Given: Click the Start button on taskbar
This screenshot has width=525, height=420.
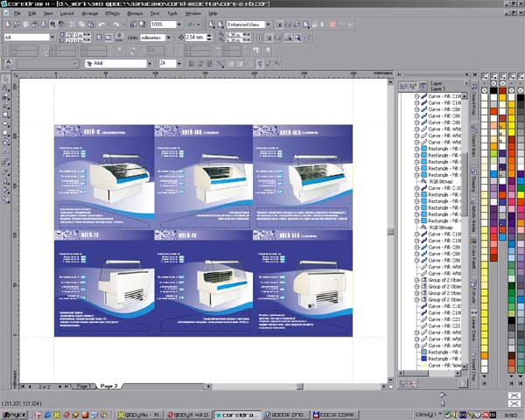Looking at the screenshot, I should [x=15, y=415].
